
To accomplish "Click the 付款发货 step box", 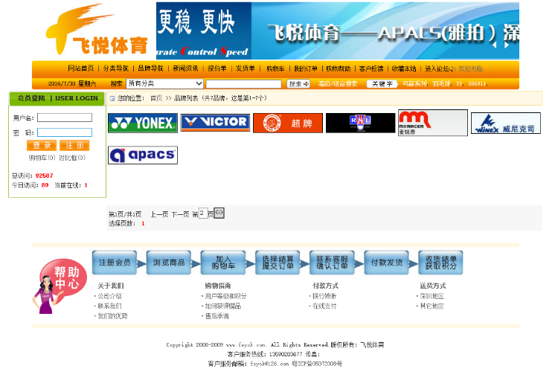I will click(x=386, y=263).
